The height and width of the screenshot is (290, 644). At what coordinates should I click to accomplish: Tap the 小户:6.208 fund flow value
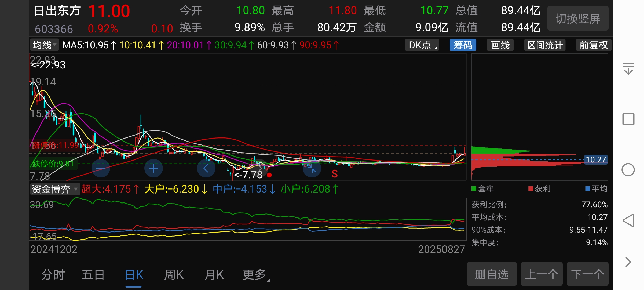309,189
